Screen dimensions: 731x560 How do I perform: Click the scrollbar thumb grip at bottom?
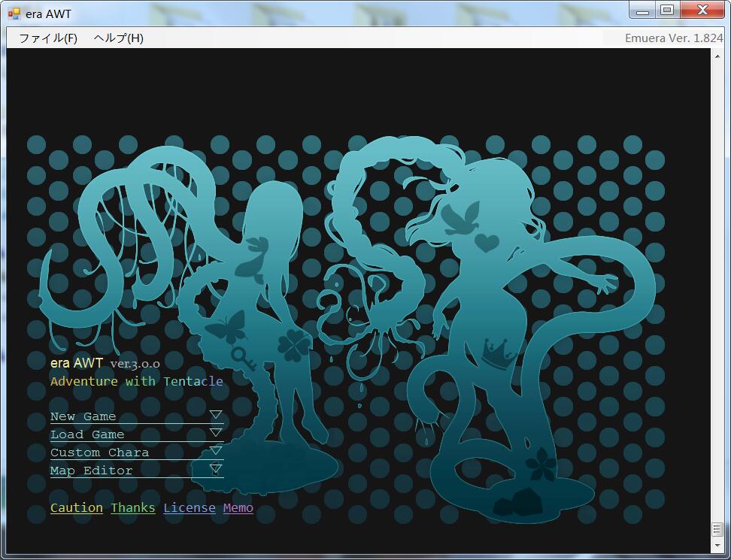point(717,529)
